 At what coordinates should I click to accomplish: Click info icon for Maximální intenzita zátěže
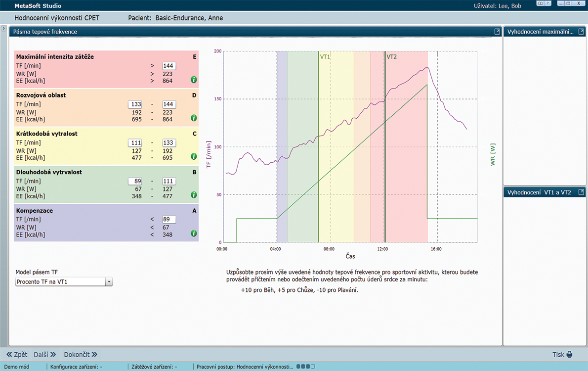pos(194,80)
